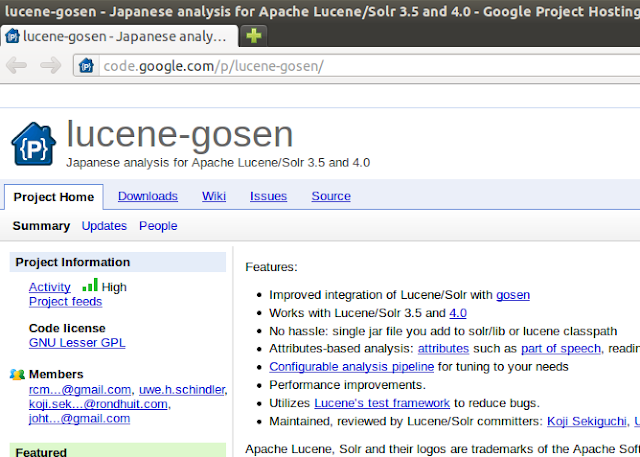Click member link joht...@gmail.com

click(80, 419)
